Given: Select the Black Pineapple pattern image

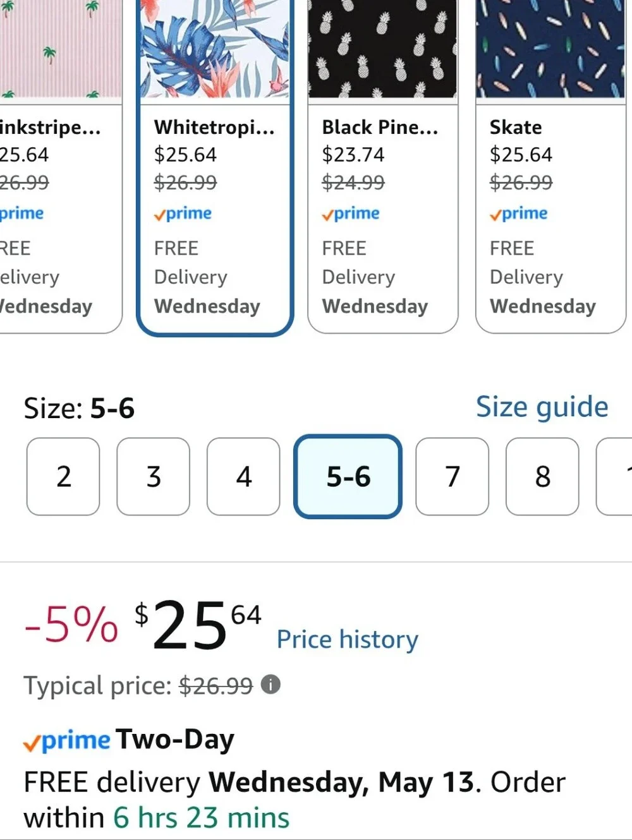Looking at the screenshot, I should pyautogui.click(x=382, y=49).
